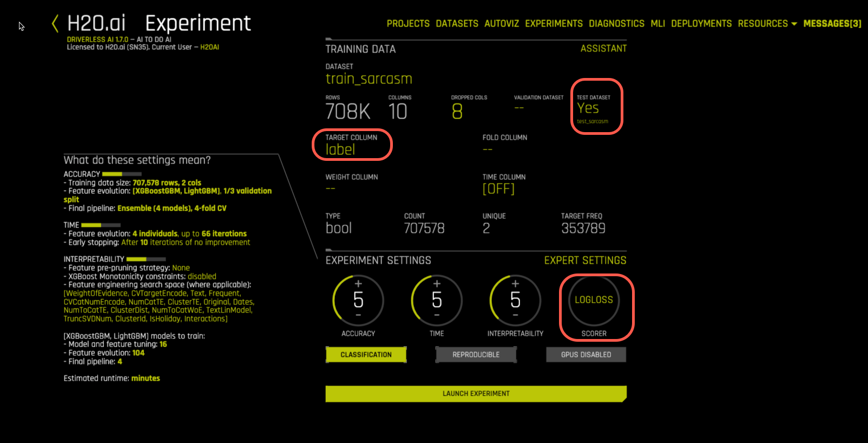Click the Accuracy dial value 5
The height and width of the screenshot is (443, 868).
358,299
